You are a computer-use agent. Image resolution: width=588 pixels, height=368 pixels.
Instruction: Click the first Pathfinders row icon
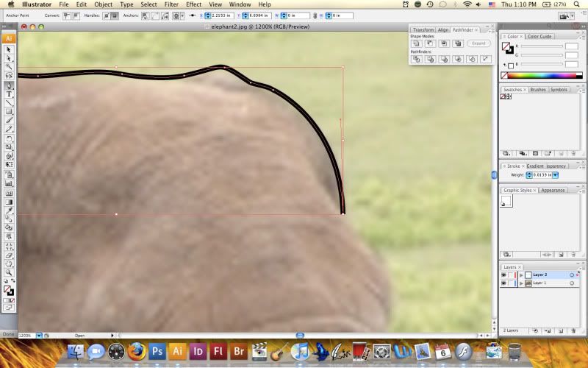point(416,59)
